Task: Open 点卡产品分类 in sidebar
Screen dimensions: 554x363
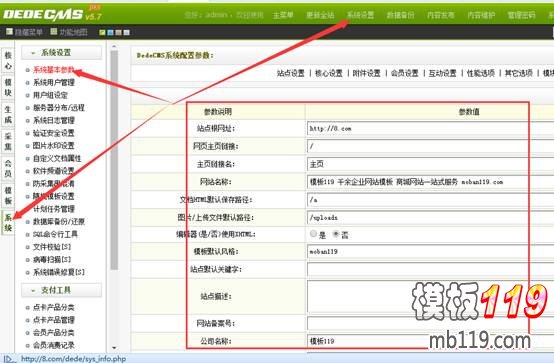Action: click(54, 308)
